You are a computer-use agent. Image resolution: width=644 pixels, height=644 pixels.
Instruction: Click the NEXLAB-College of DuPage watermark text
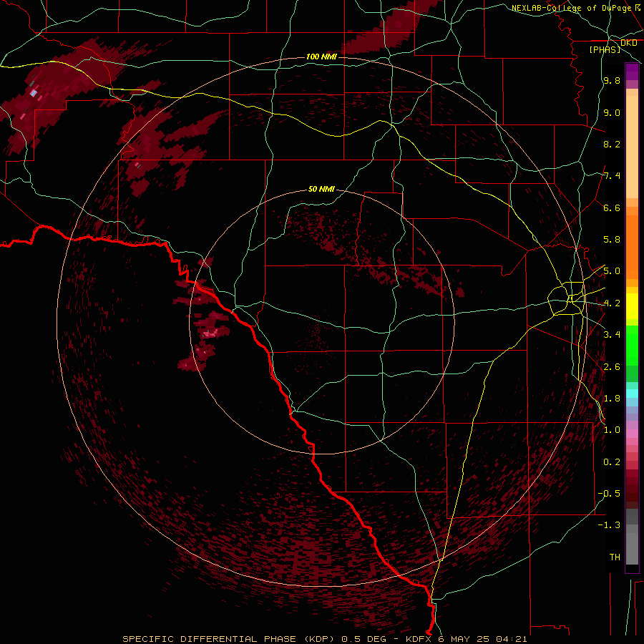tap(571, 8)
